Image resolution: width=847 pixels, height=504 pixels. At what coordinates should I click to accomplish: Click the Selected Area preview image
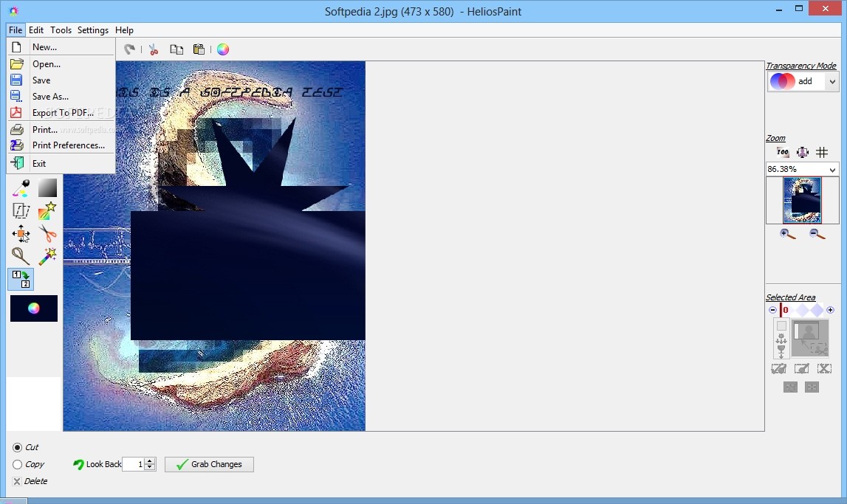810,338
